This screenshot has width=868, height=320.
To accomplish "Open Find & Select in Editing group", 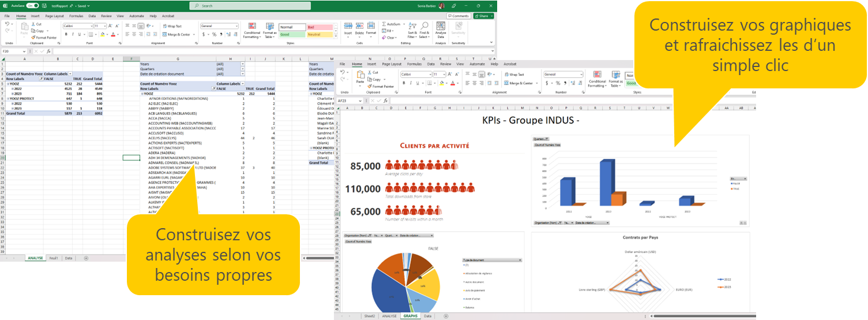I will 424,30.
